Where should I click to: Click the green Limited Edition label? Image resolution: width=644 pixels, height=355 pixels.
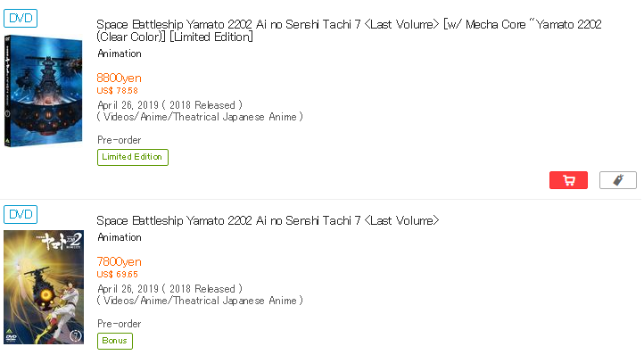pos(133,157)
